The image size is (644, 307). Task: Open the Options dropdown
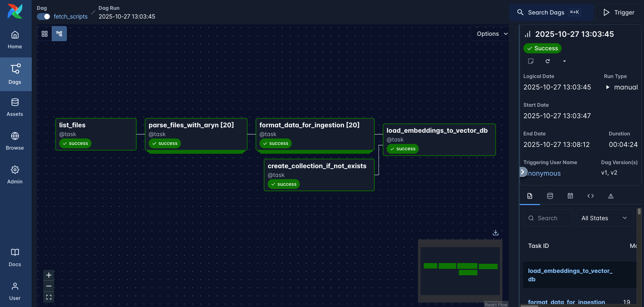click(492, 34)
